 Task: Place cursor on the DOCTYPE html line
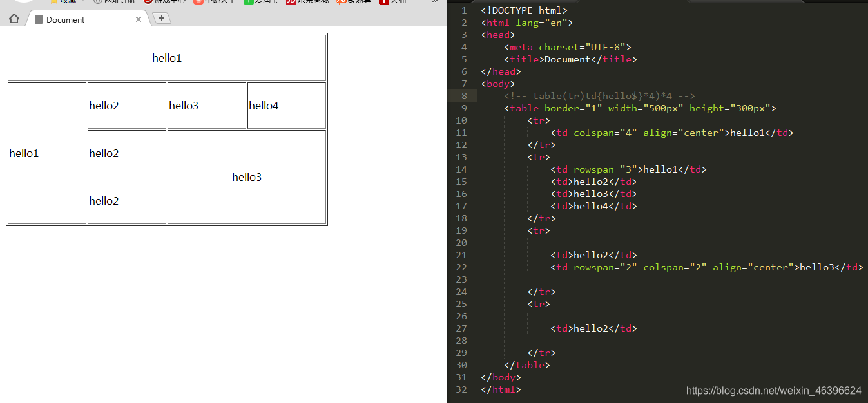coord(524,10)
